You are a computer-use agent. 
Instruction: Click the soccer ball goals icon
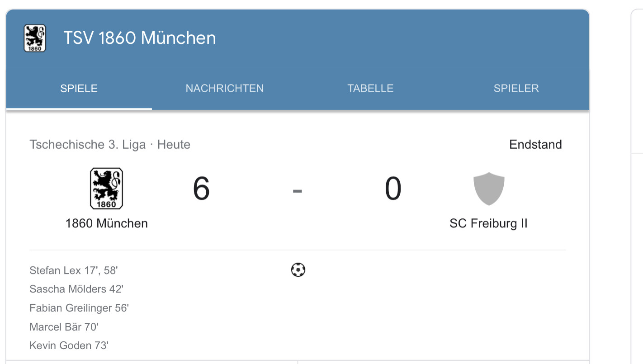[298, 270]
